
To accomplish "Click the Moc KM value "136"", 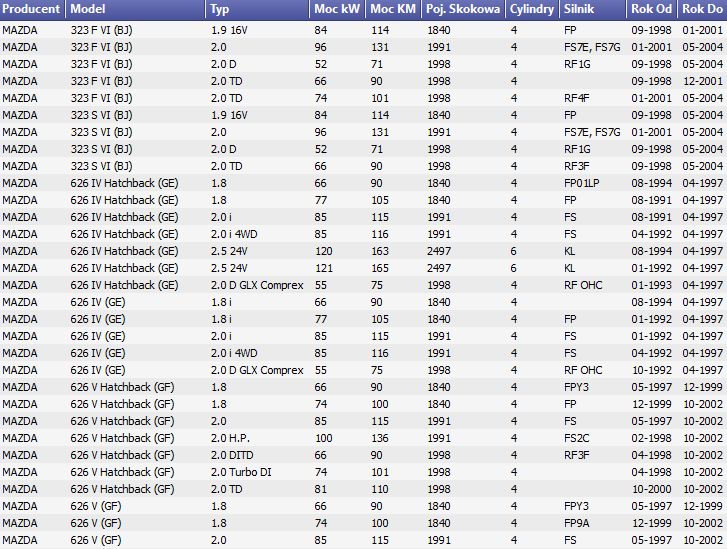I will pyautogui.click(x=380, y=438).
